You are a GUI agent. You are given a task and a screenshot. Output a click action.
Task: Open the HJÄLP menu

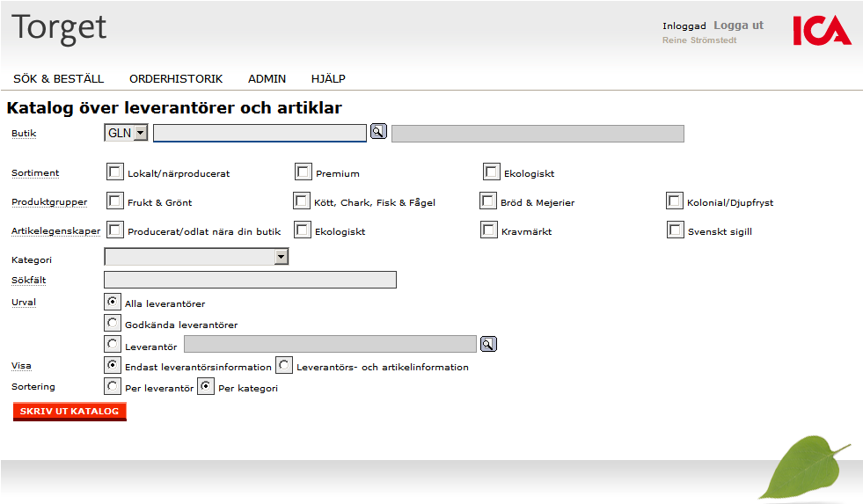[328, 78]
